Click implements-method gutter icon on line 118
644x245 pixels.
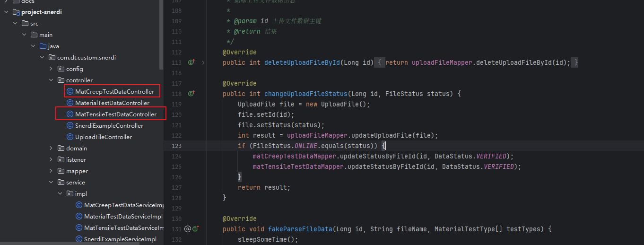tap(191, 94)
